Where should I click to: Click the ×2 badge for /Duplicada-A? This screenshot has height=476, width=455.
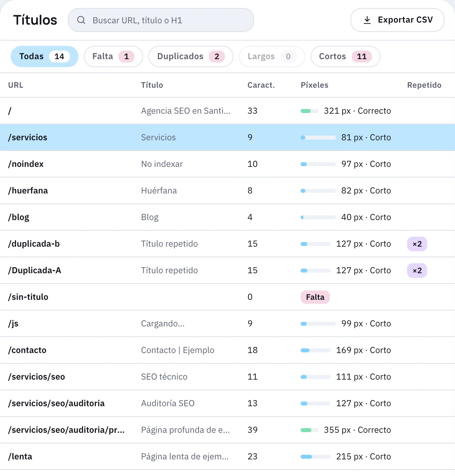pyautogui.click(x=417, y=271)
